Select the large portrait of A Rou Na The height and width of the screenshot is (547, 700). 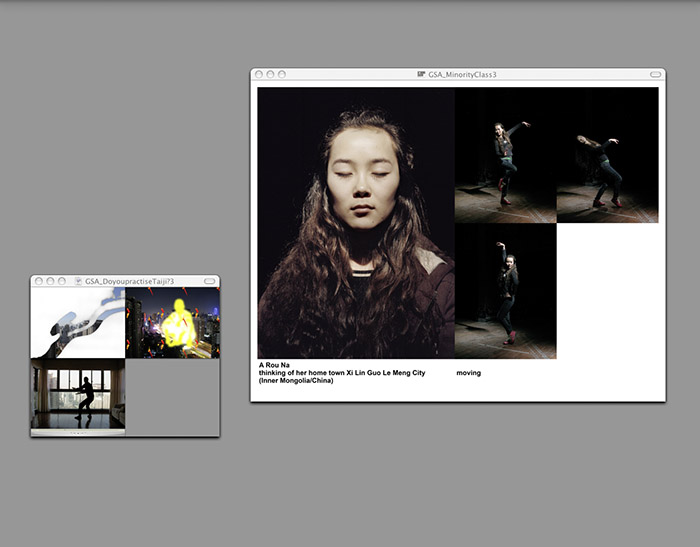[356, 222]
